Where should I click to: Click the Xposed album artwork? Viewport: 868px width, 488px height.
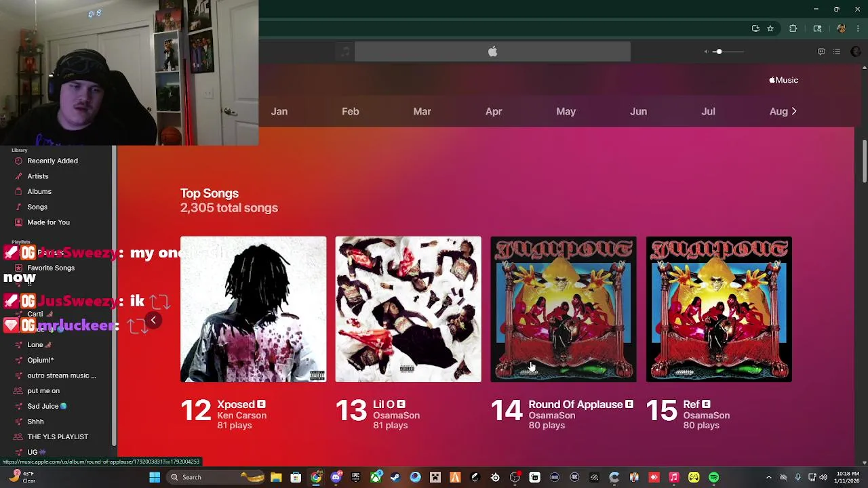click(253, 309)
